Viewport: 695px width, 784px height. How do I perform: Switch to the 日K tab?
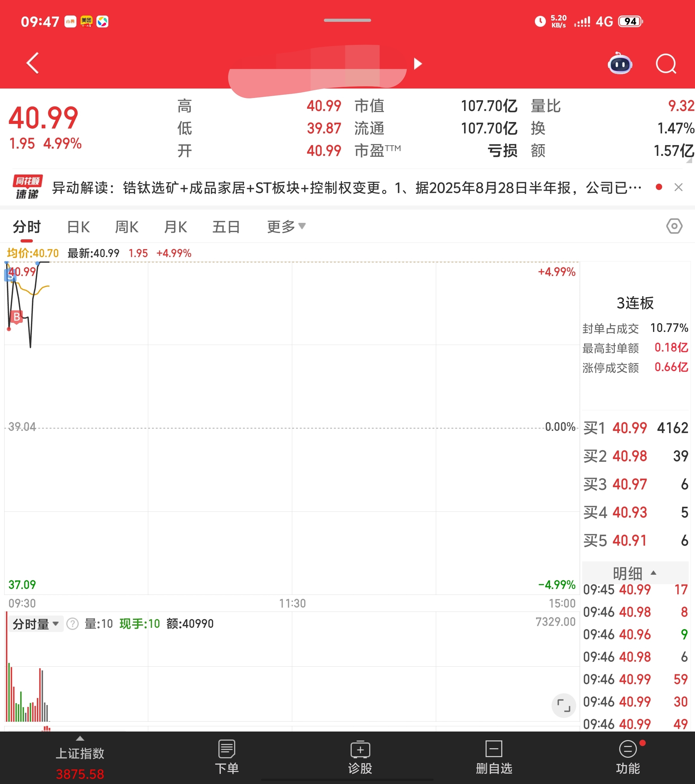tap(78, 227)
